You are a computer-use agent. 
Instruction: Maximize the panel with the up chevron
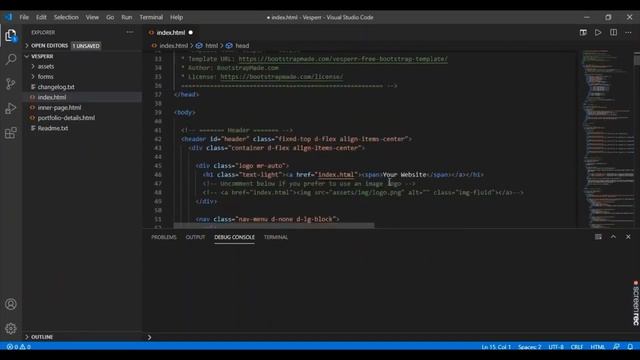[613, 237]
